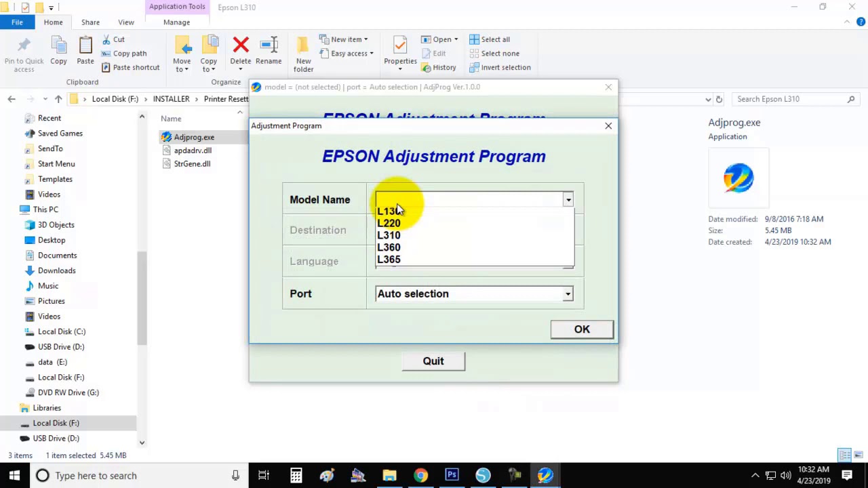Click the Cut command in ribbon

113,39
